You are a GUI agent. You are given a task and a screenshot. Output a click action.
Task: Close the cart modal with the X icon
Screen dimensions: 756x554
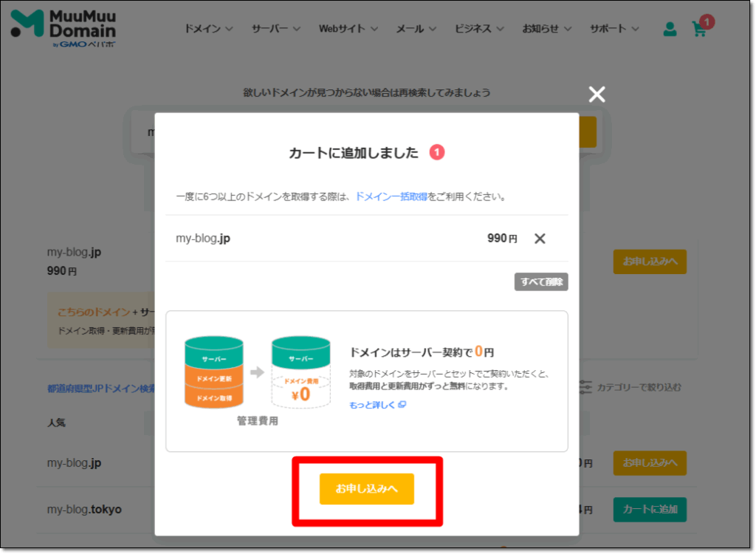click(x=597, y=94)
